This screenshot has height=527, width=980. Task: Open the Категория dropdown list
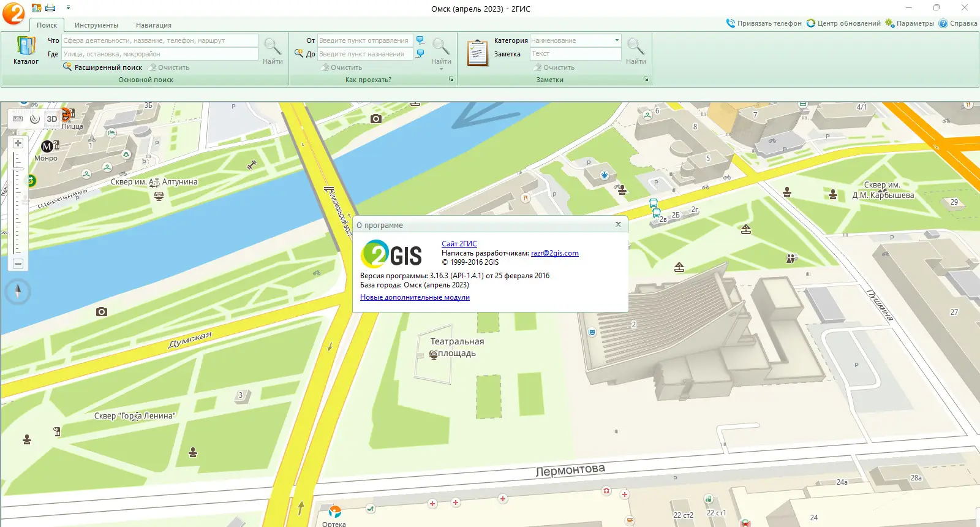pos(617,40)
